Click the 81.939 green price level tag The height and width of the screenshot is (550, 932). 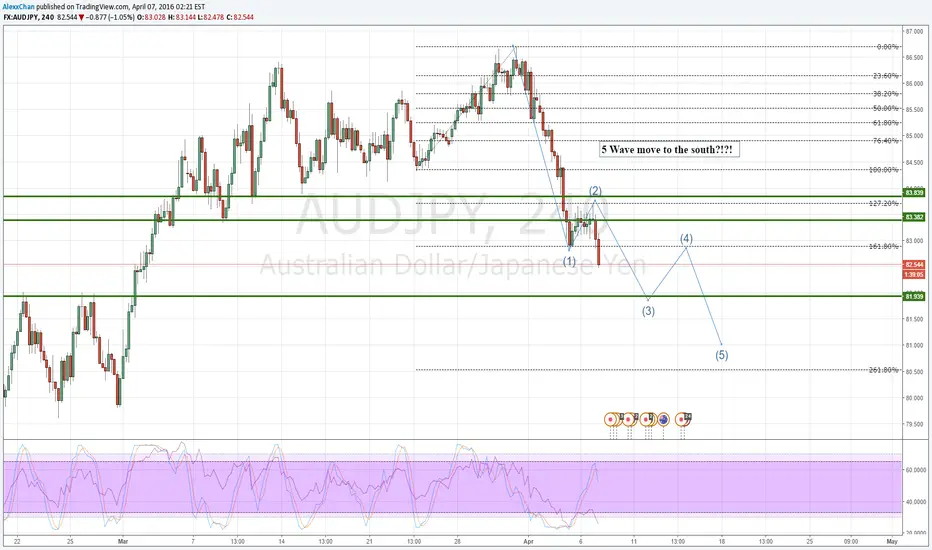coord(914,296)
